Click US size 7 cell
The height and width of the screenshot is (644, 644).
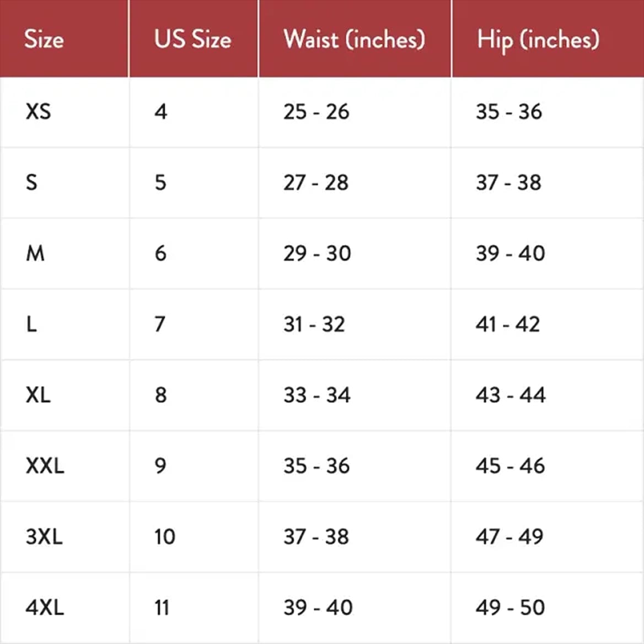point(160,324)
